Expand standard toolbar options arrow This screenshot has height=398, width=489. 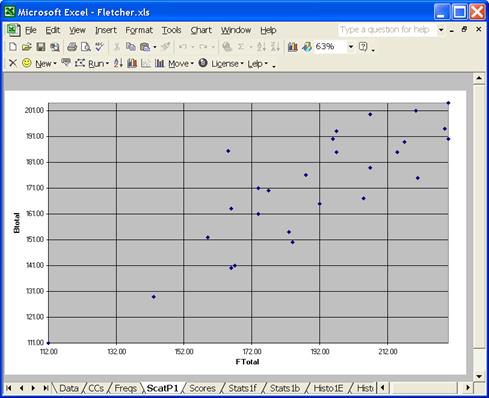coord(373,50)
